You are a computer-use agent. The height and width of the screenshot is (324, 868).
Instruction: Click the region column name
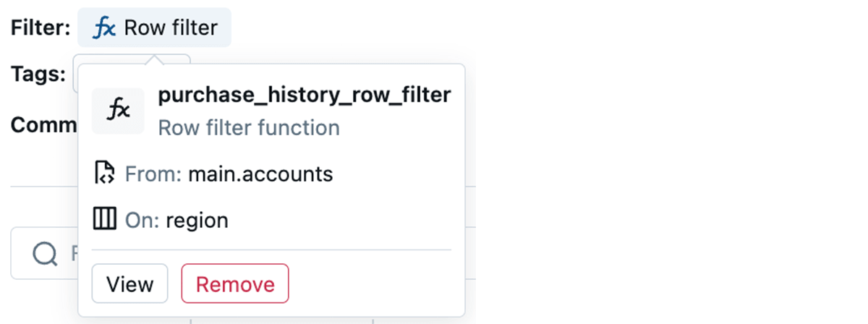(x=197, y=220)
